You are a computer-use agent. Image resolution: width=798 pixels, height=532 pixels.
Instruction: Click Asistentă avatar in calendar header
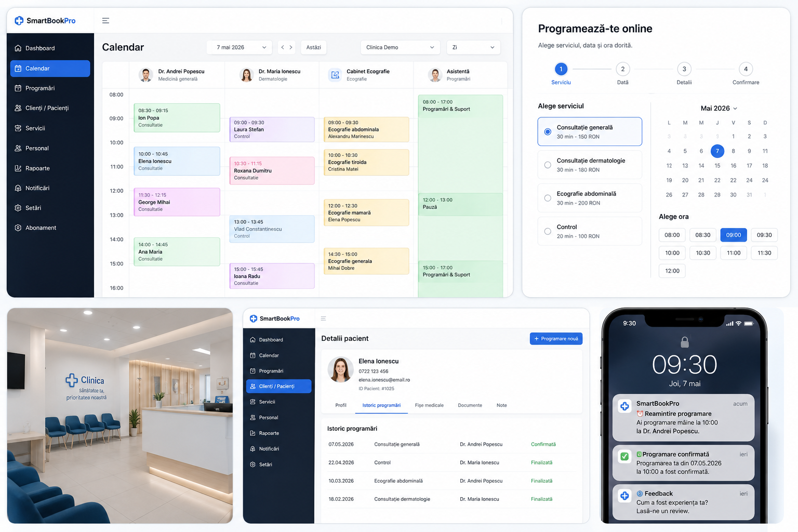click(x=435, y=75)
